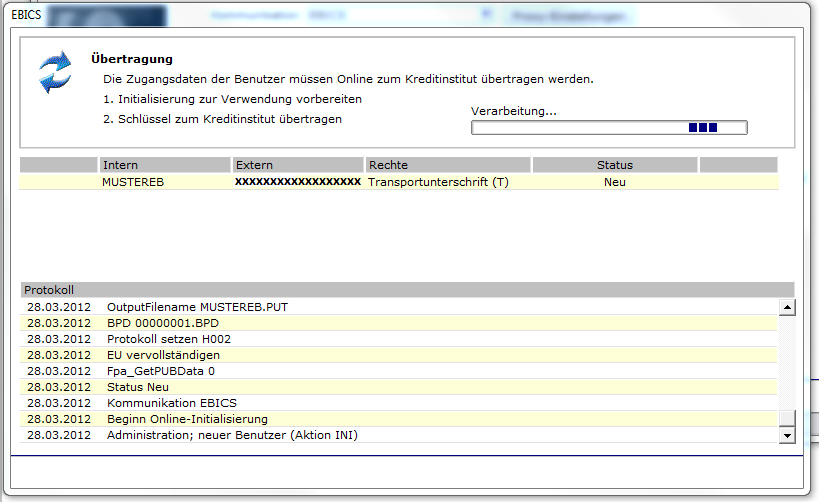The width and height of the screenshot is (819, 502).
Task: Click the blue transfer arrows icon
Action: [55, 72]
